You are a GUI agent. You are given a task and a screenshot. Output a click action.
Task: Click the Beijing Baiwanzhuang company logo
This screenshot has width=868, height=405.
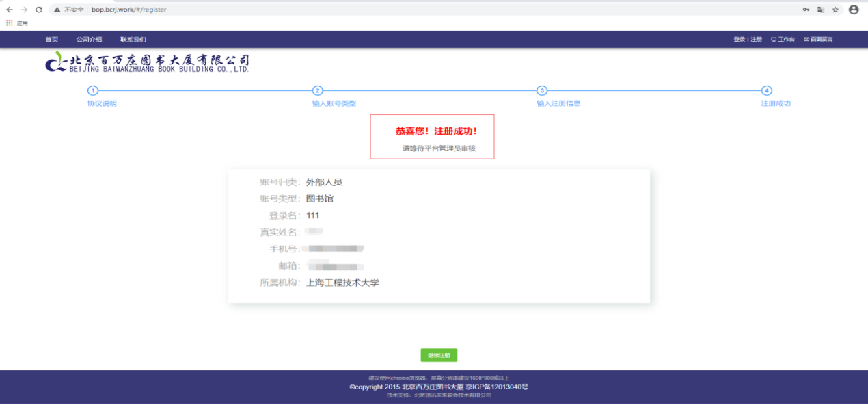pyautogui.click(x=147, y=63)
